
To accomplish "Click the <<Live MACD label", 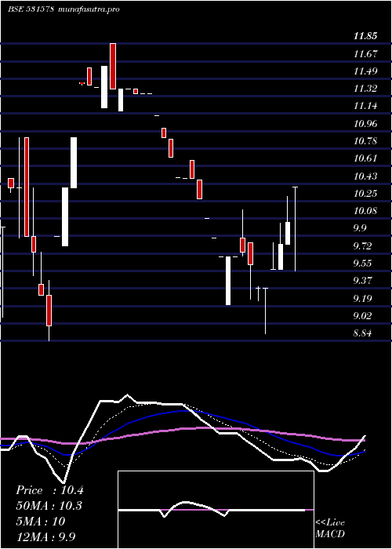I will pyautogui.click(x=330, y=528).
